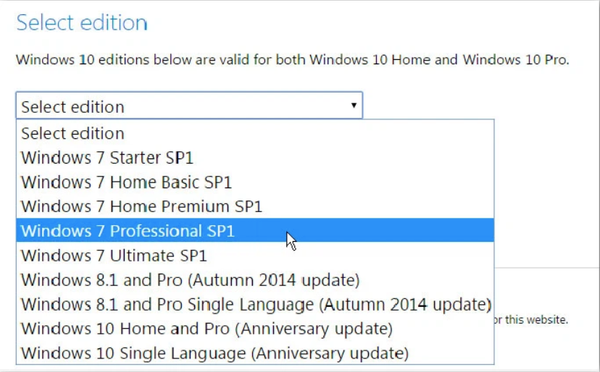
Task: Choose Windows 8.1 and Pro Single Language option
Action: (x=255, y=304)
